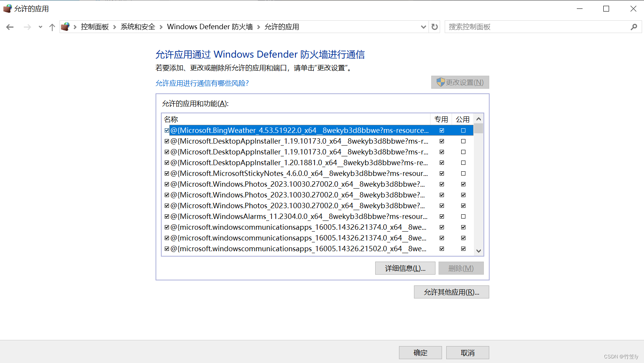Click the 名称 column header
This screenshot has width=644, height=363.
pos(296,119)
